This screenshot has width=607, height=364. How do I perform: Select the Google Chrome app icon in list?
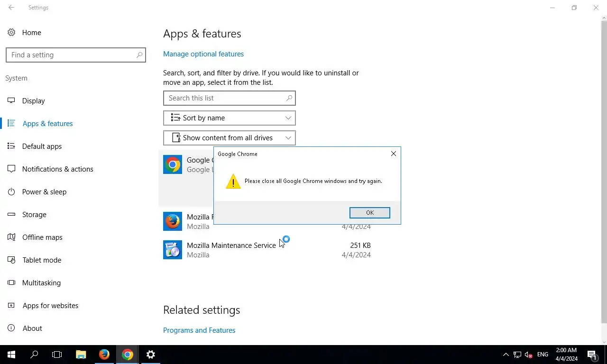[173, 164]
